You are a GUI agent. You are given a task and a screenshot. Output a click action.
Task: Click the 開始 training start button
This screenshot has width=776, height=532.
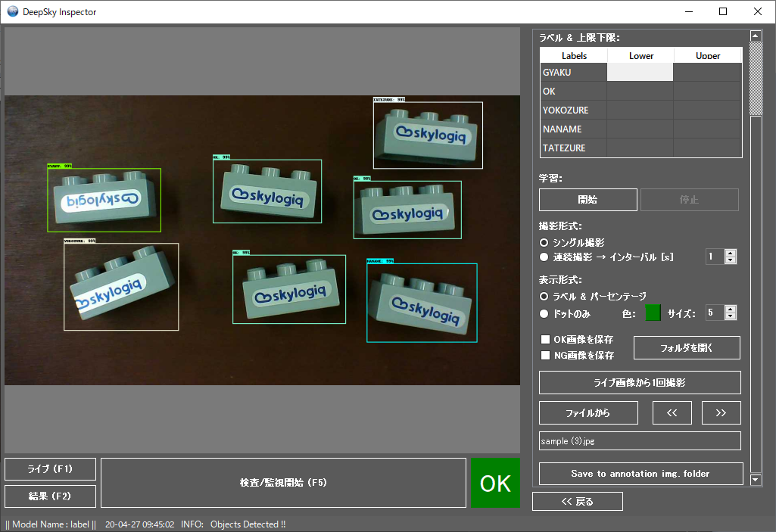click(588, 200)
